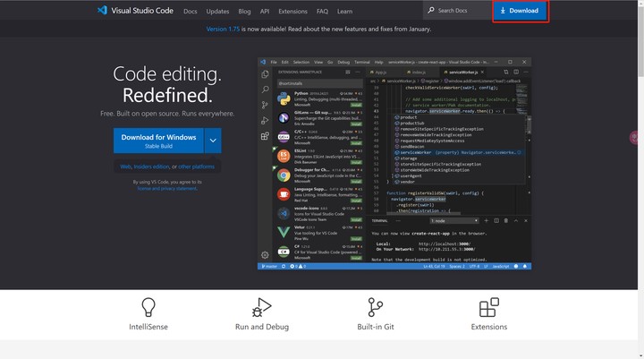Click the Visual Studio Code logo icon

[102, 10]
